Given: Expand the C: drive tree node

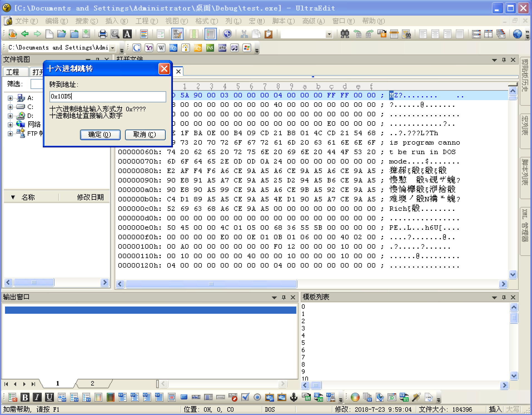Looking at the screenshot, I should pos(10,107).
